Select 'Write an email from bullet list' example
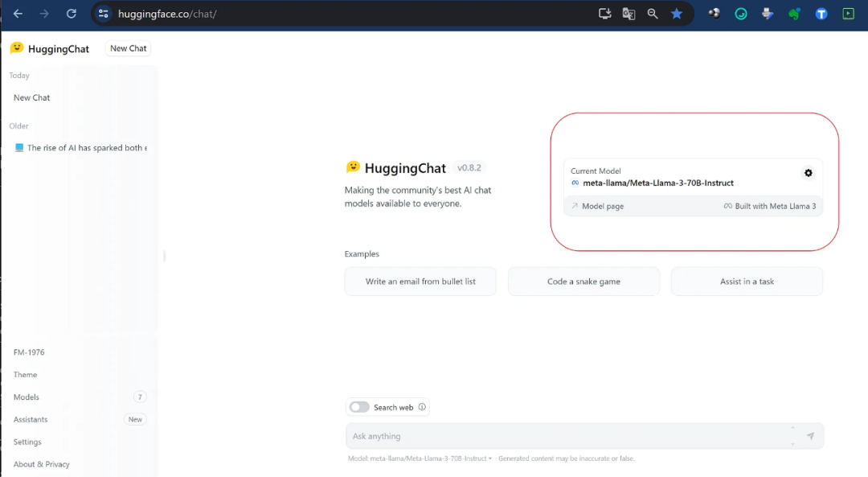This screenshot has width=868, height=477. [420, 282]
